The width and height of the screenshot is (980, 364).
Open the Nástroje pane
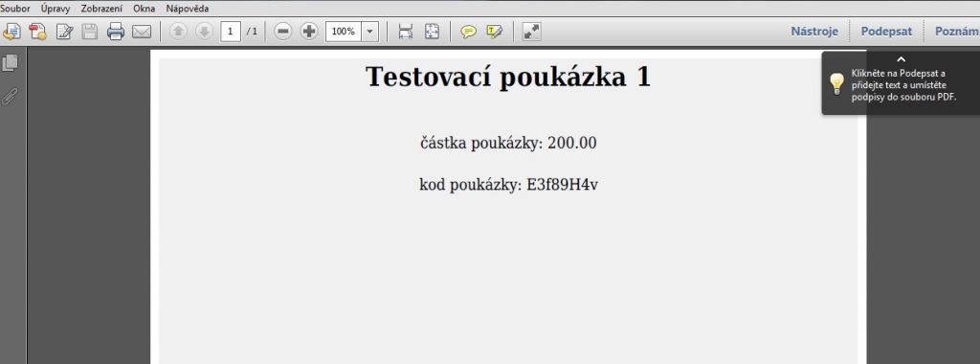pyautogui.click(x=814, y=32)
